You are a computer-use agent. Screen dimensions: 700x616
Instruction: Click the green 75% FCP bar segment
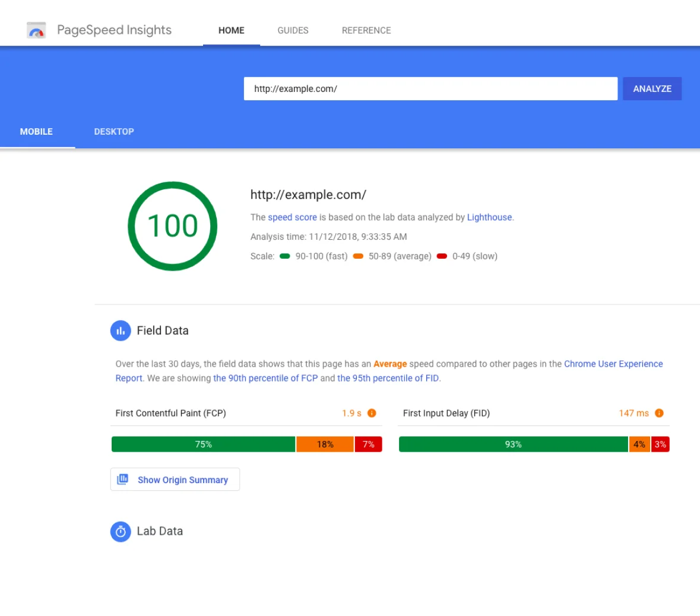(204, 443)
